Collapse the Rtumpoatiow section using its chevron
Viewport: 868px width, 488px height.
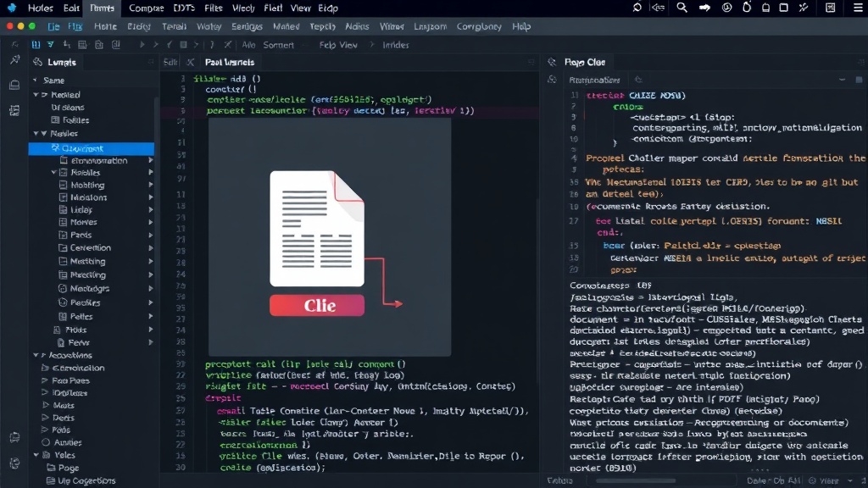click(842, 80)
